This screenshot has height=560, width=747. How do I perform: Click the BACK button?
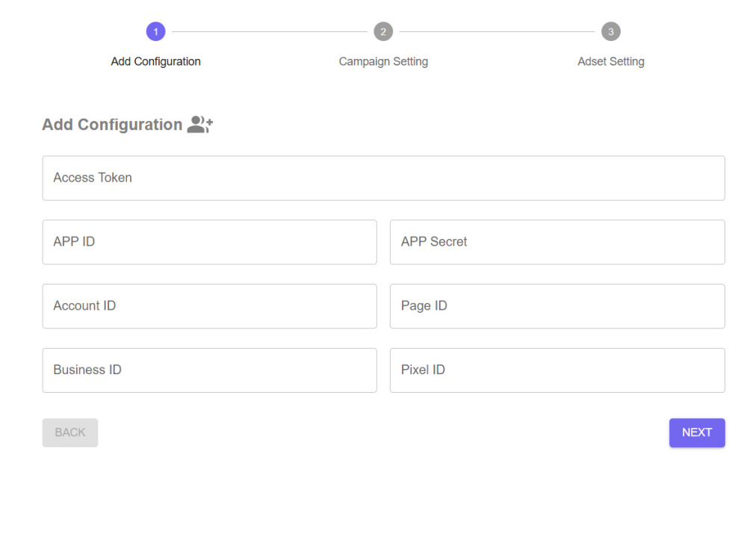coord(70,432)
